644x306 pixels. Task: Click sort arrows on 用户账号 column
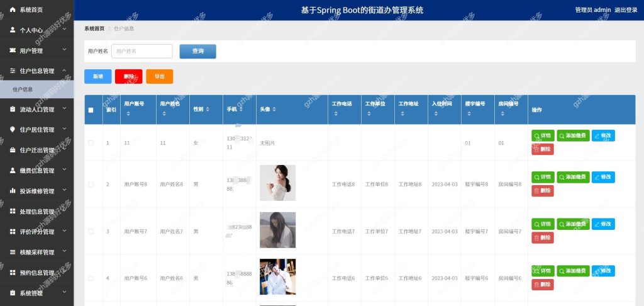128,114
